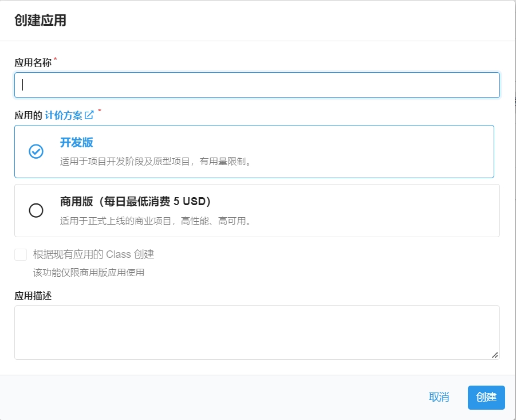Click the 创建 button
Viewport: 516px width, 420px height.
(486, 397)
